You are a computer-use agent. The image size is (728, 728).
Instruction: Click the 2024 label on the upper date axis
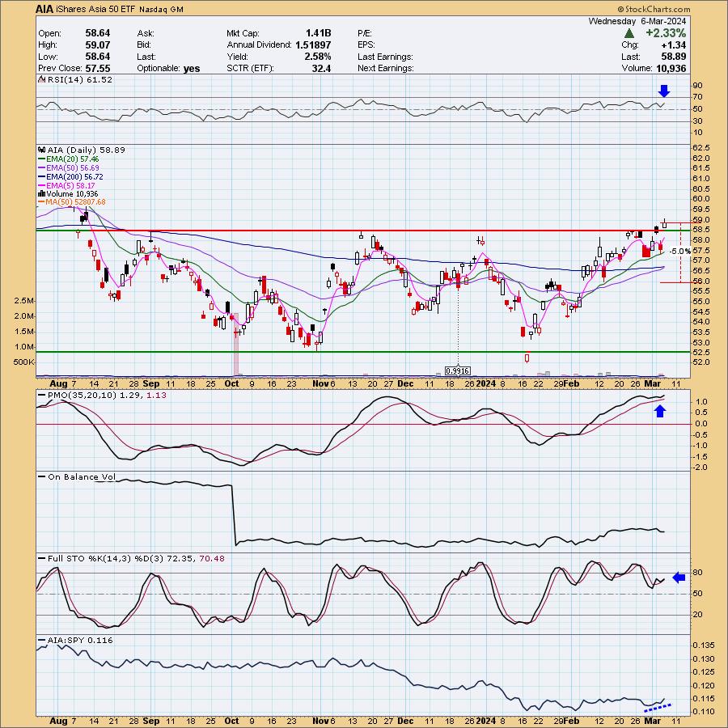pyautogui.click(x=486, y=384)
